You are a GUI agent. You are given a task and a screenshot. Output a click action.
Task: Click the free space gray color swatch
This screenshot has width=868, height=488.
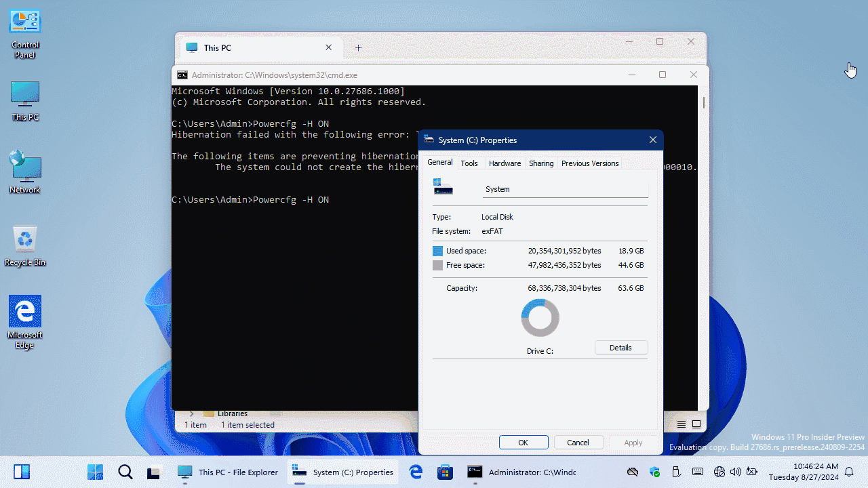[437, 266]
